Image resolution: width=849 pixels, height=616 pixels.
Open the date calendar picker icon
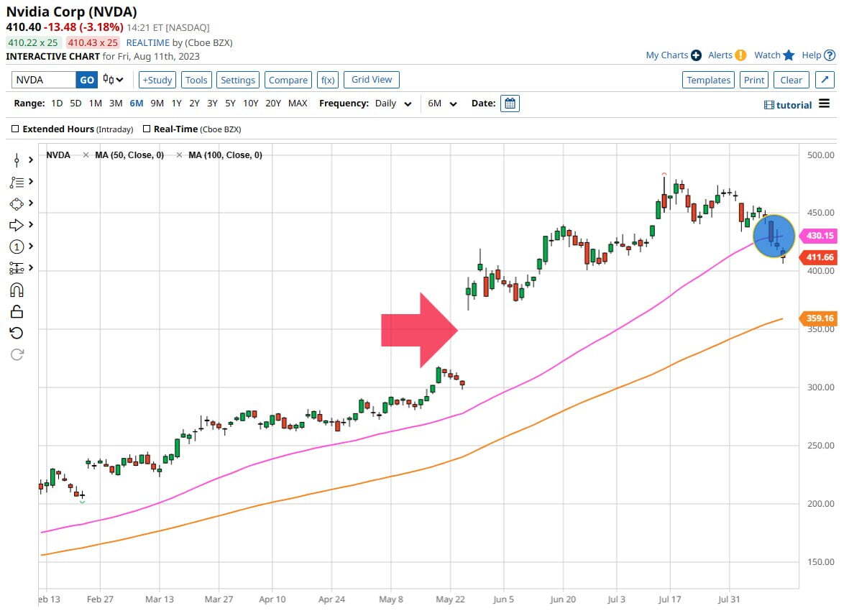pyautogui.click(x=510, y=104)
